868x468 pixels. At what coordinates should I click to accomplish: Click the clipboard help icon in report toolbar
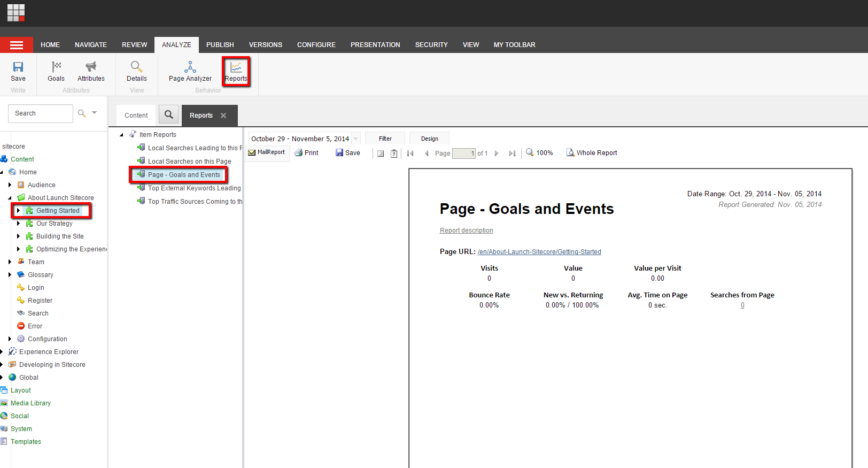point(394,154)
